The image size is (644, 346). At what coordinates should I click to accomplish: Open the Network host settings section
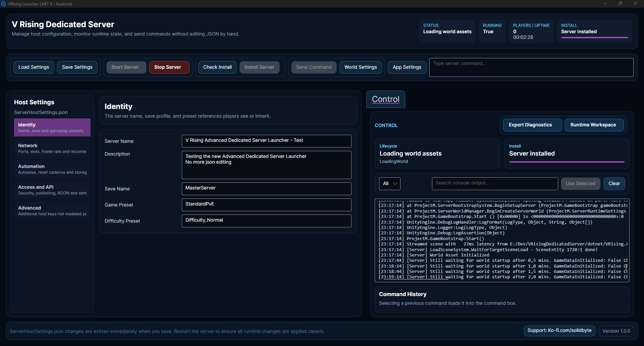click(x=52, y=148)
